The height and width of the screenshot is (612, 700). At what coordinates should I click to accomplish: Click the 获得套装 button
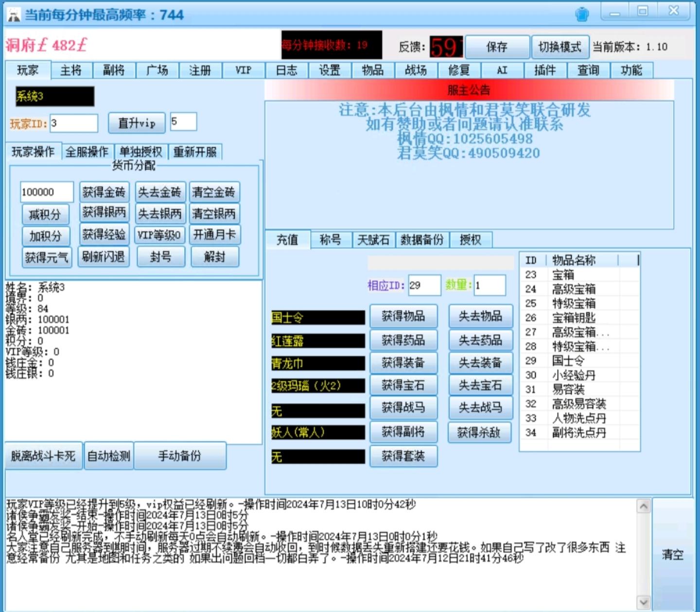point(403,456)
